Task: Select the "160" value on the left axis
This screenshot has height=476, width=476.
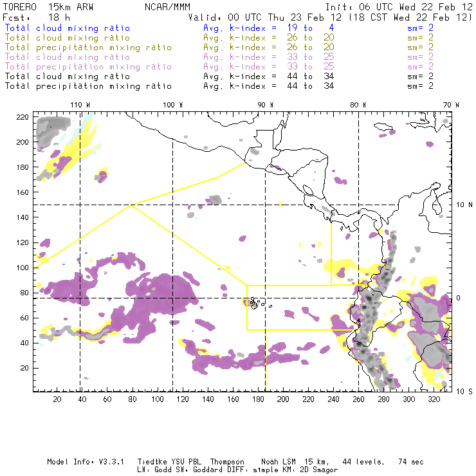Action: click(23, 192)
